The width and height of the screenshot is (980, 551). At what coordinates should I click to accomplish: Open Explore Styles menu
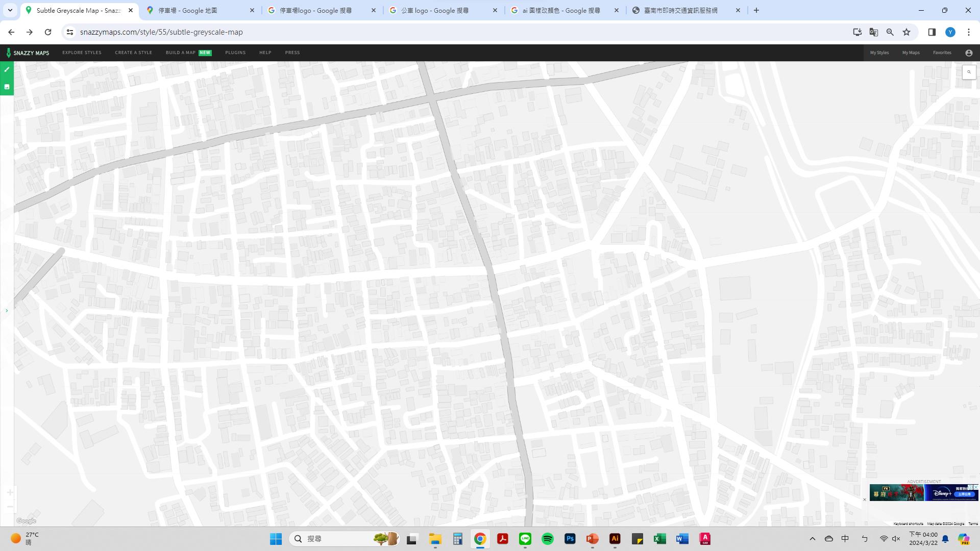[82, 53]
